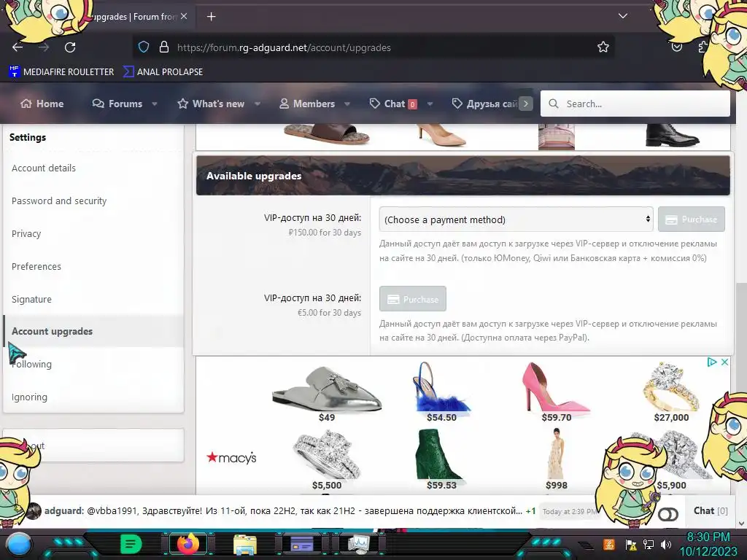Open new tab with plus button
Image resolution: width=747 pixels, height=560 pixels.
[212, 17]
